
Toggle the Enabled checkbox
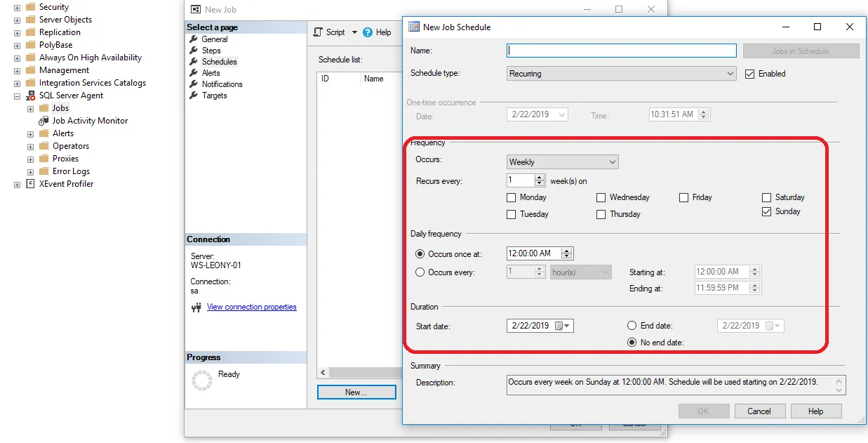tap(749, 74)
